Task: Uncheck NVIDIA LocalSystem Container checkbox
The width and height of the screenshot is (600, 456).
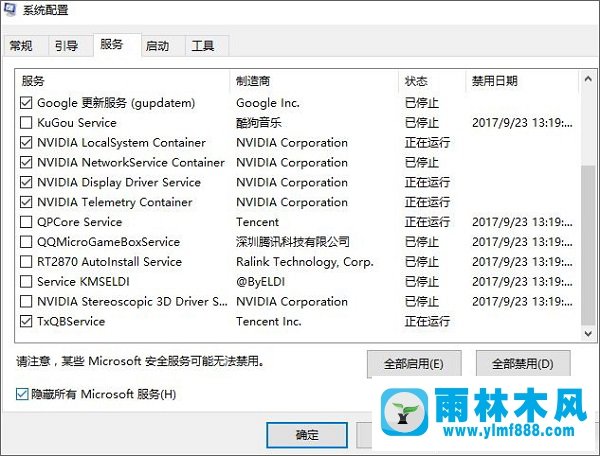Action: (x=26, y=142)
